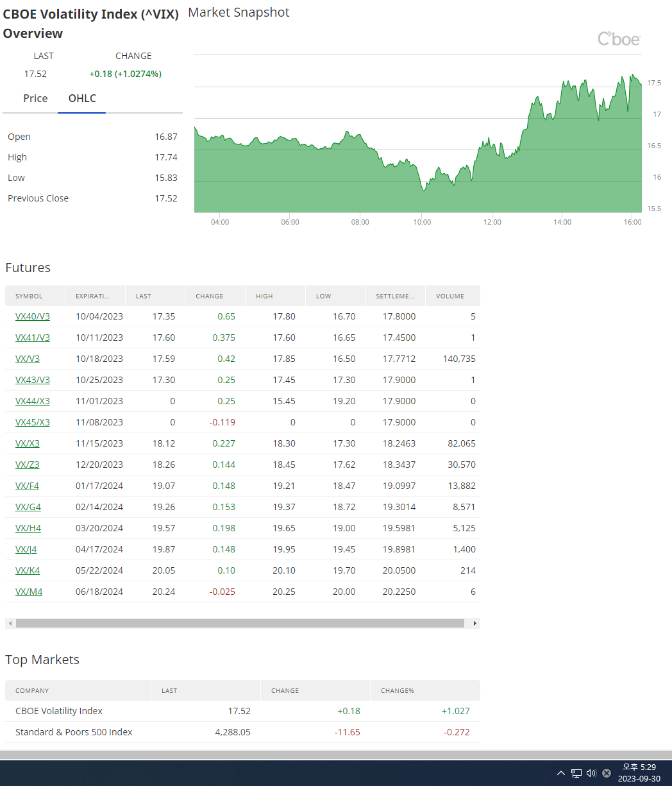Click the 82,065 volume cell
This screenshot has width=672, height=786.
coord(462,443)
